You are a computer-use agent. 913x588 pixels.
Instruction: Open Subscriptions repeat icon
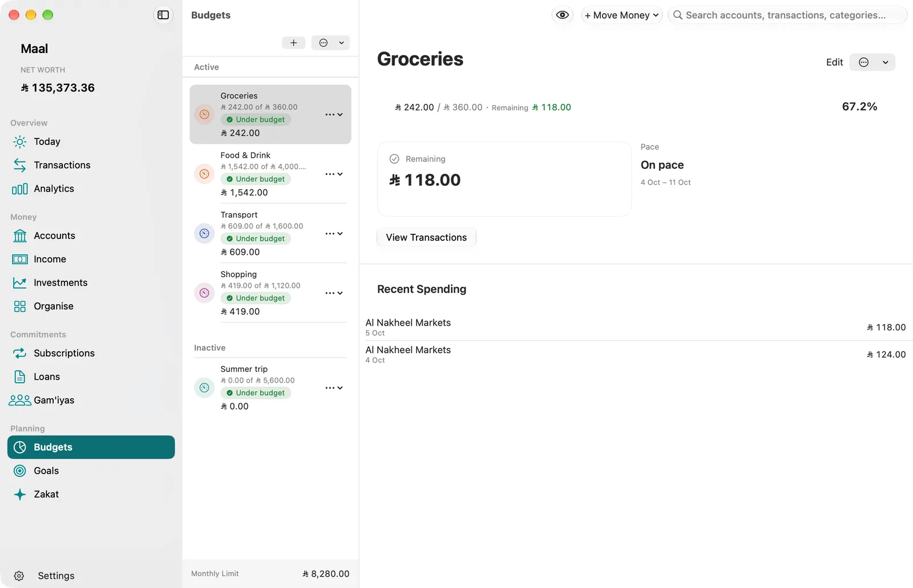[x=20, y=353]
